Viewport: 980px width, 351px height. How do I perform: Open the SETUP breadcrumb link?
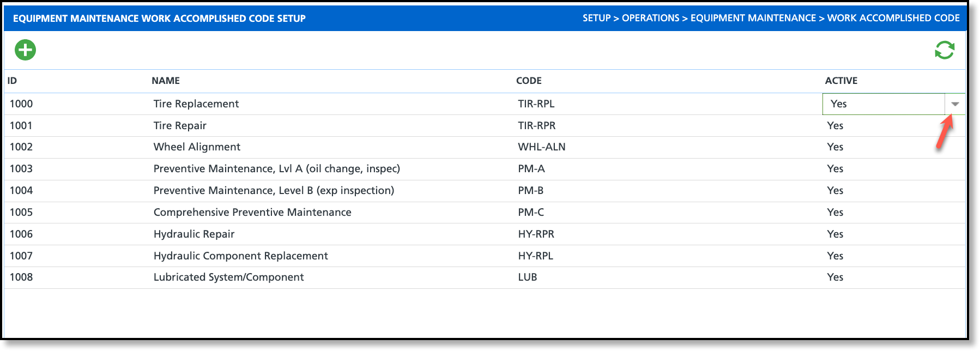click(x=596, y=18)
